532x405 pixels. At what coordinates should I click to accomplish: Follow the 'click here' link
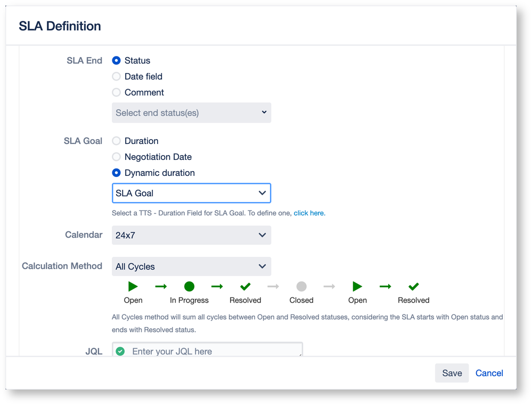pos(308,213)
